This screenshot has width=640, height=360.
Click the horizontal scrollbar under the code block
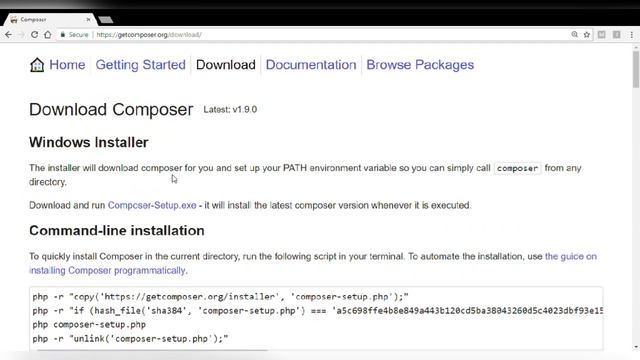(152, 350)
